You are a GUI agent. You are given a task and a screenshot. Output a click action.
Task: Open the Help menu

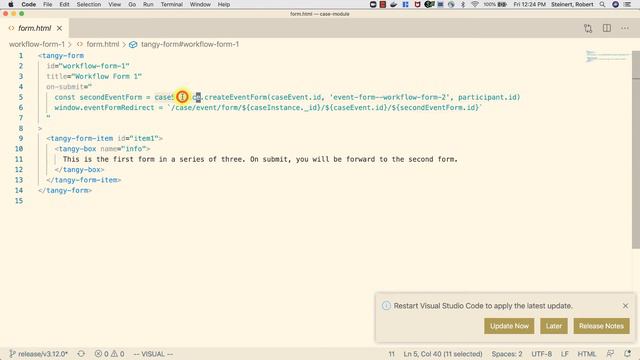[x=224, y=4]
